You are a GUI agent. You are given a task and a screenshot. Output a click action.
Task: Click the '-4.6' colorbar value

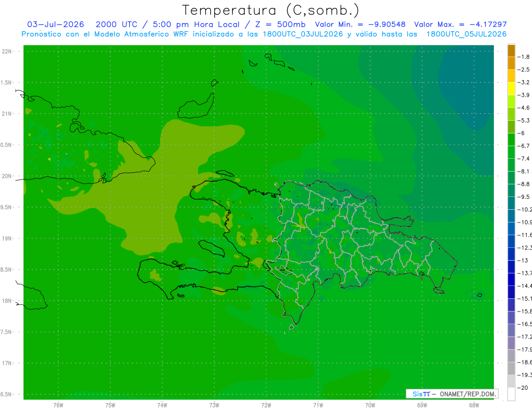click(x=524, y=108)
